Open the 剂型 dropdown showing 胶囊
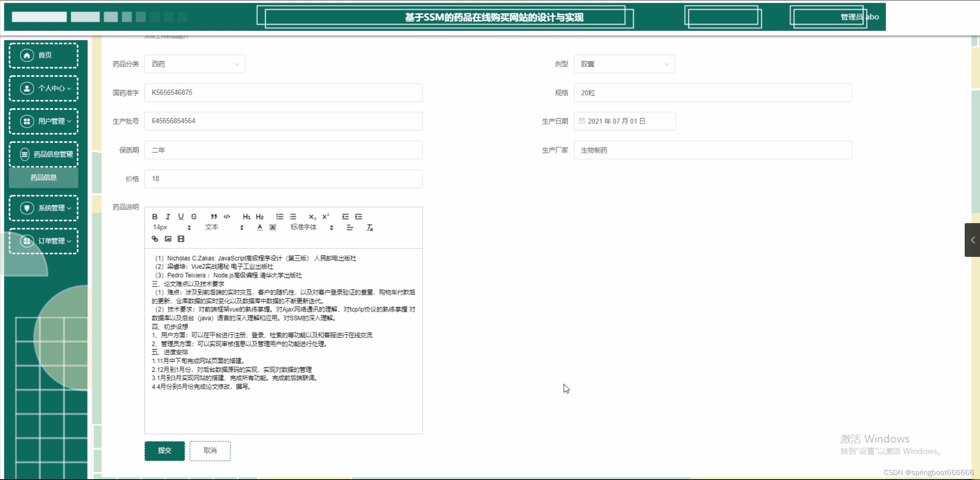The image size is (980, 480). click(x=624, y=64)
